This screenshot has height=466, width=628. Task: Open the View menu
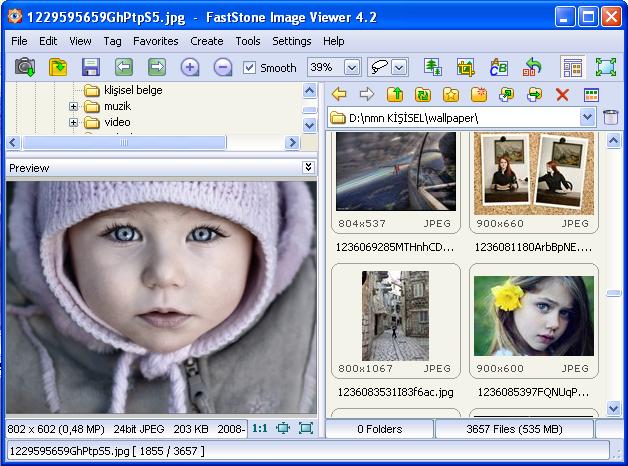coord(80,41)
